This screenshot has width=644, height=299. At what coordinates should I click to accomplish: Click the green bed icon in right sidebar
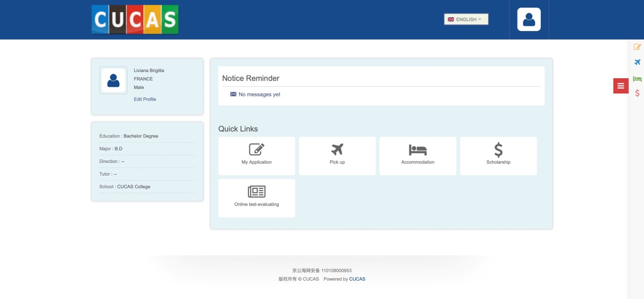click(x=637, y=79)
